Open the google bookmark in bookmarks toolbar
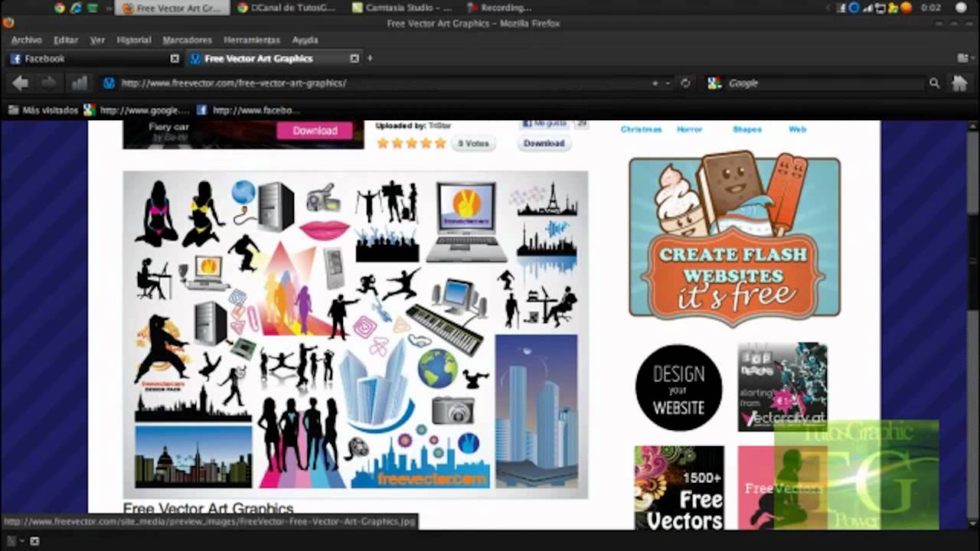The width and height of the screenshot is (980, 551). pos(137,110)
